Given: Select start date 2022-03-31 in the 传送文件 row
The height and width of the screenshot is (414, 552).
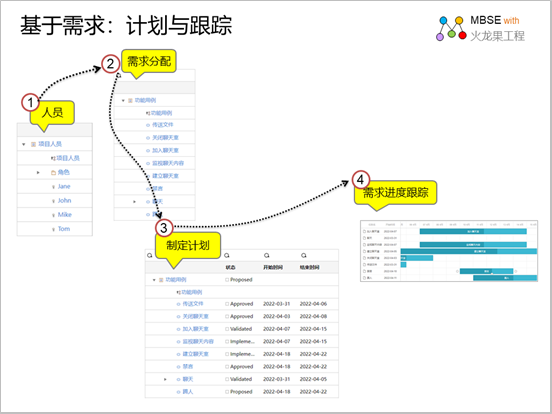Looking at the screenshot, I should coord(277,304).
